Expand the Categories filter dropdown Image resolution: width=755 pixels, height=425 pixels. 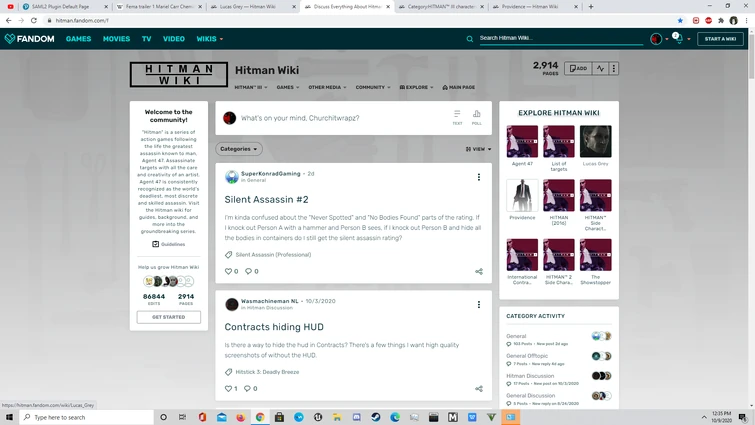(x=239, y=149)
